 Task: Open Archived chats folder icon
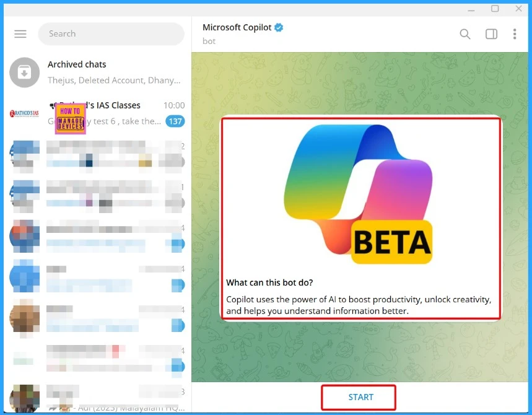coord(24,72)
